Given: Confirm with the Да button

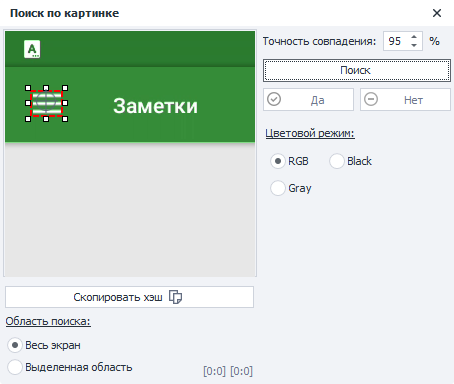Looking at the screenshot, I should tap(308, 99).
